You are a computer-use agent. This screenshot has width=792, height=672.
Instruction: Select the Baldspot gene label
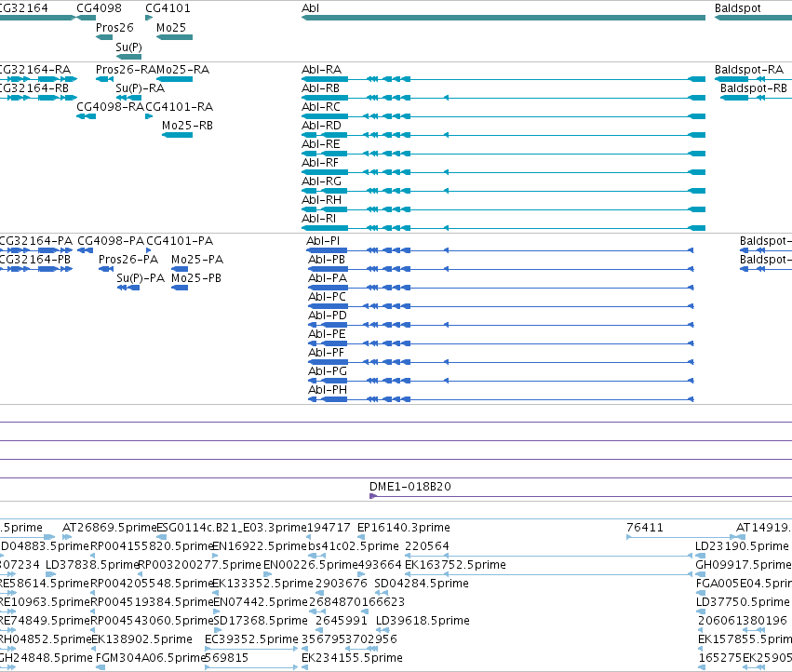tap(737, 8)
